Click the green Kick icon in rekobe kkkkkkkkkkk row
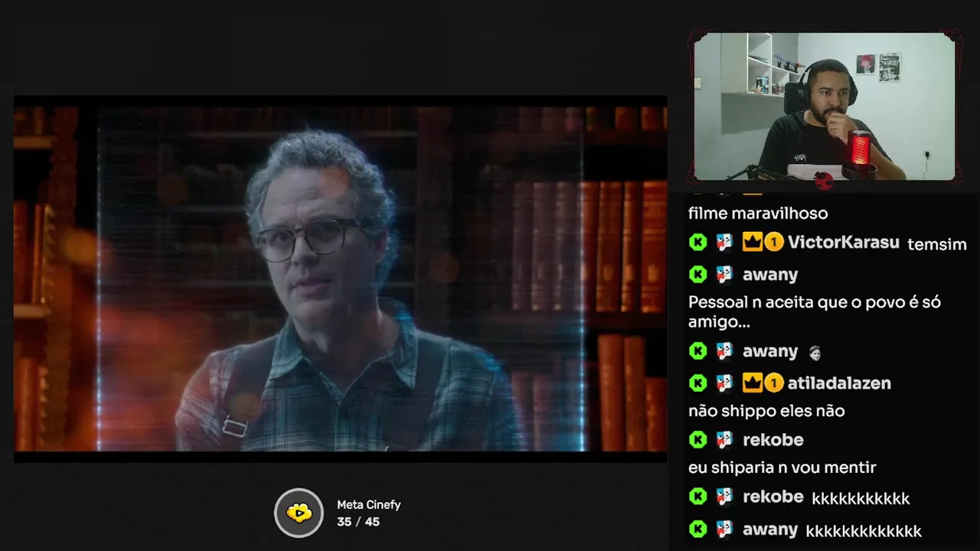The image size is (980, 551). [x=697, y=497]
